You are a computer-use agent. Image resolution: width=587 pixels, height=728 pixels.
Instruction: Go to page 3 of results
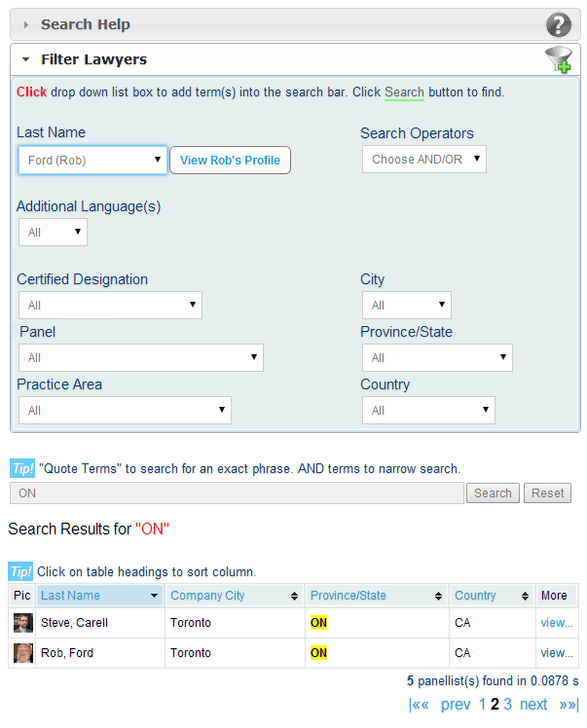[507, 705]
